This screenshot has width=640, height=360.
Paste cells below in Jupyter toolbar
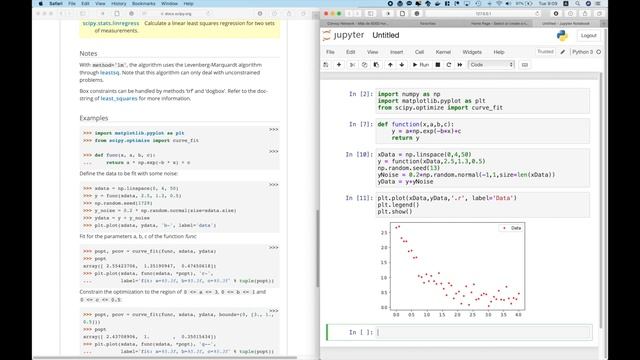pyautogui.click(x=376, y=64)
